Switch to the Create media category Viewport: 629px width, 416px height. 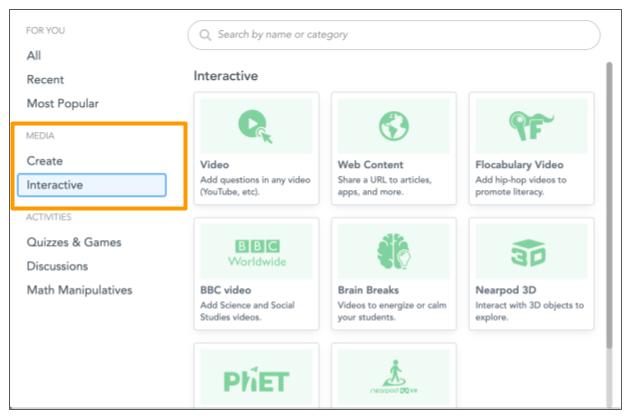coord(45,161)
